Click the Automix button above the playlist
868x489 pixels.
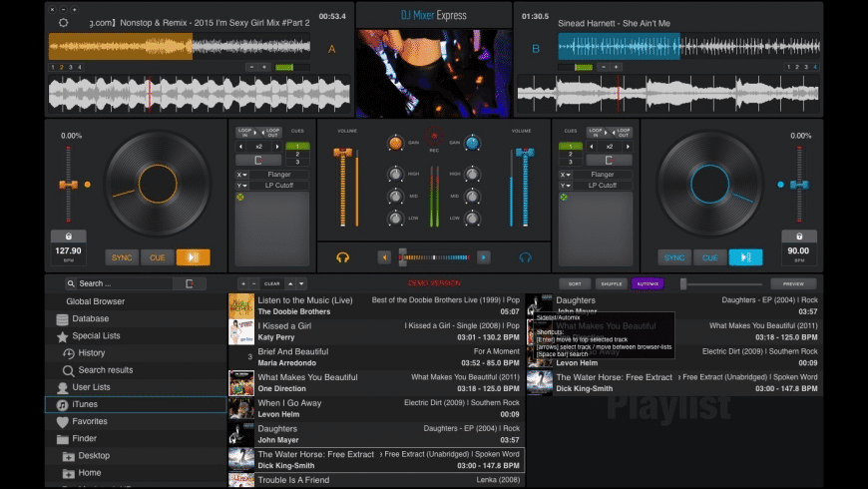[647, 283]
